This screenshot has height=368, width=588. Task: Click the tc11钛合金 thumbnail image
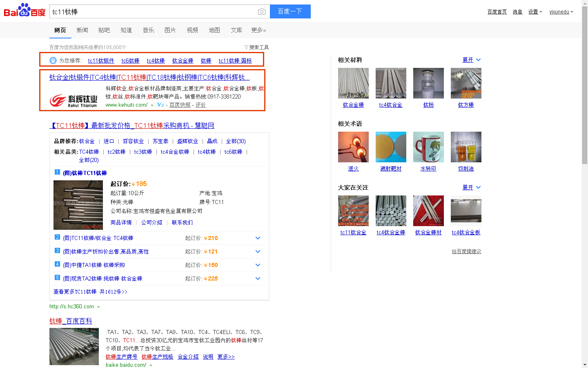(x=353, y=211)
